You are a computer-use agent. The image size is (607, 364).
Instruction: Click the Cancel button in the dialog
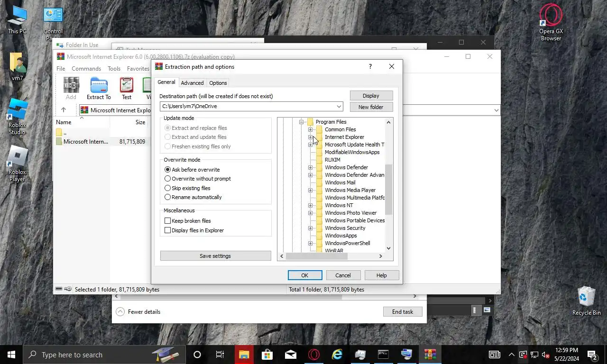(x=343, y=275)
